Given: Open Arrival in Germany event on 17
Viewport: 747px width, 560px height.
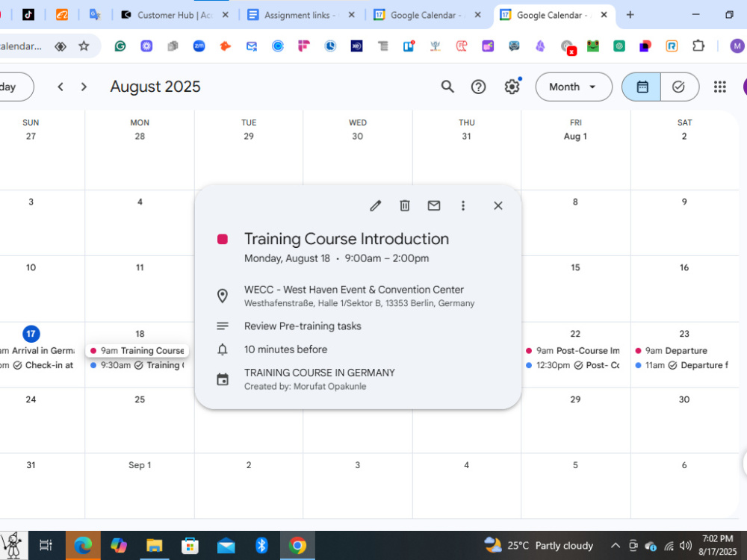Looking at the screenshot, I should point(37,351).
